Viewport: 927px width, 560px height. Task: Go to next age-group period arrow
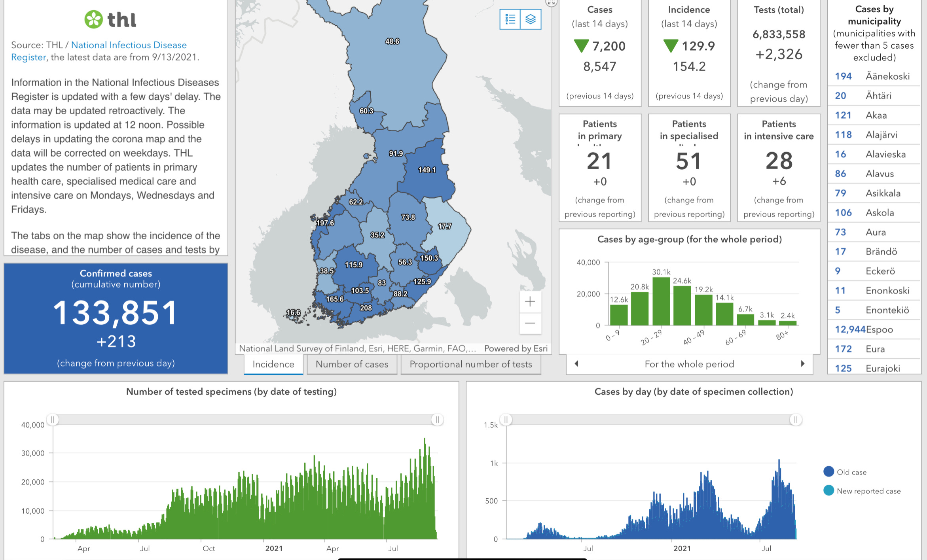802,363
